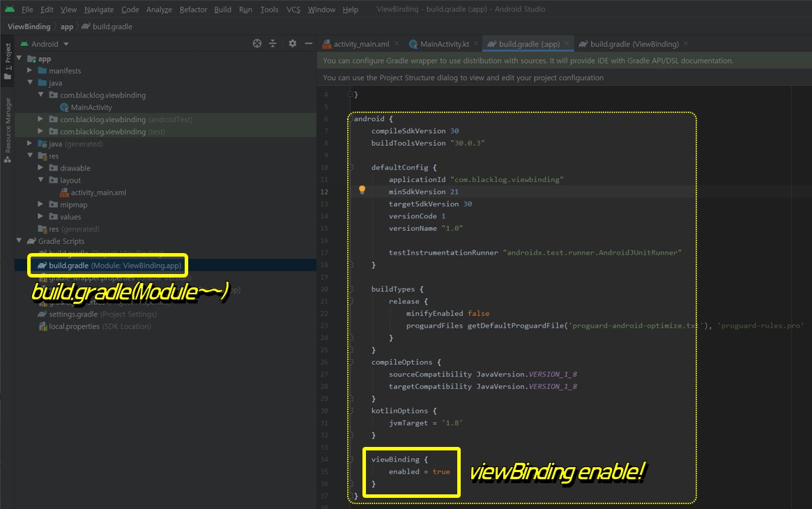This screenshot has height=509, width=812.
Task: Expand the drawable folder
Action: (40, 168)
